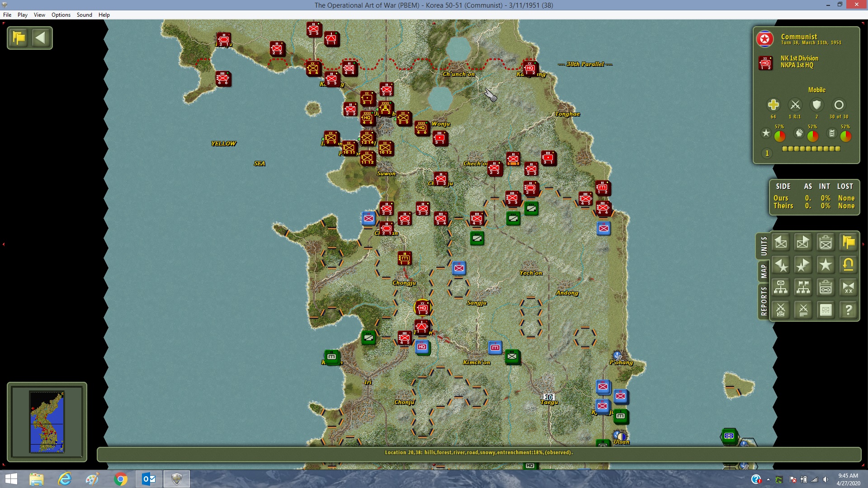Click the Location 20,38 status bar text
The width and height of the screenshot is (868, 488).
pyautogui.click(x=479, y=452)
